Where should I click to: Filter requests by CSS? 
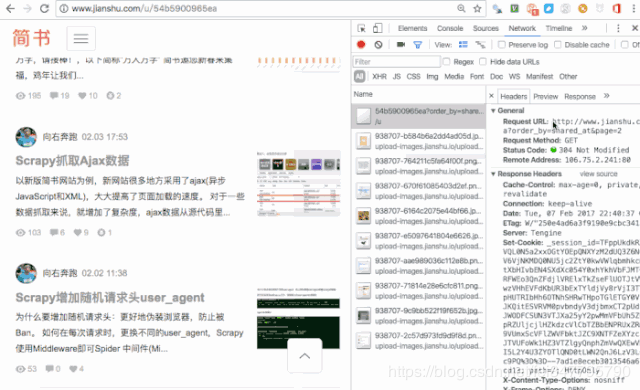[413, 76]
